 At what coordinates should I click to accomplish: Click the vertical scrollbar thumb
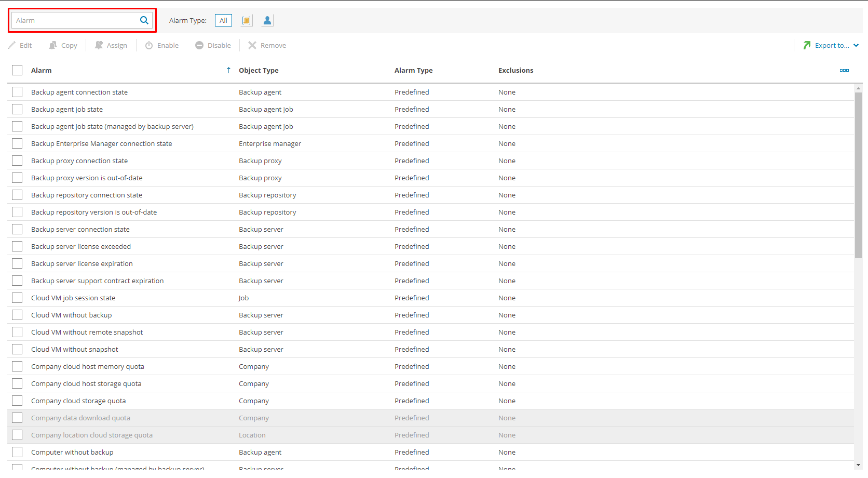pyautogui.click(x=858, y=174)
